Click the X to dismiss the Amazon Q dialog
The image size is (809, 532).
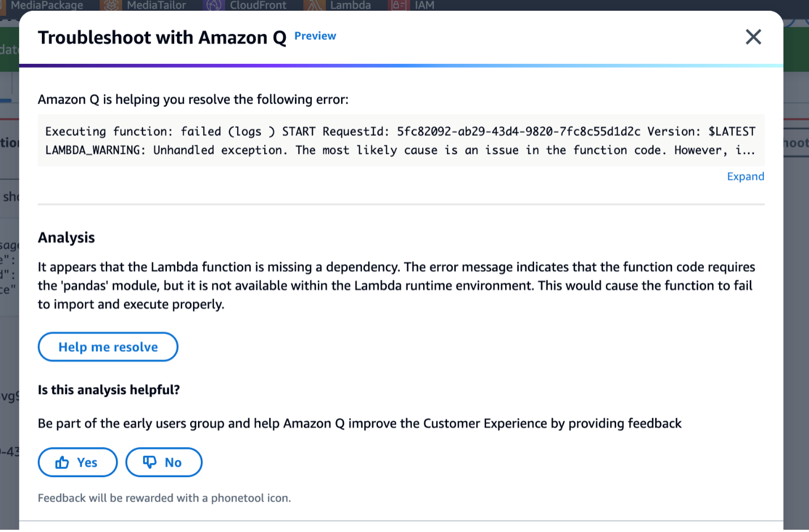(753, 37)
